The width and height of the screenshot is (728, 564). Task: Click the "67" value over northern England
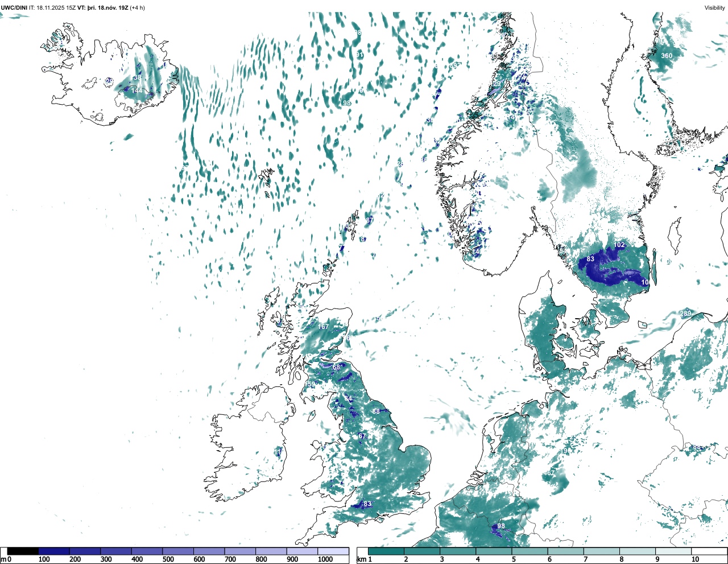[362, 437]
